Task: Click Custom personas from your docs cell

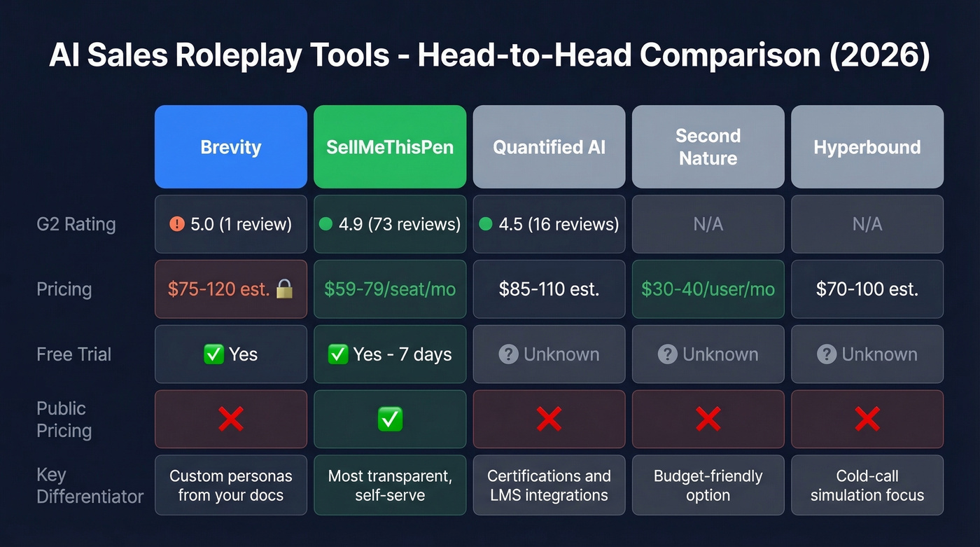Action: (x=230, y=485)
